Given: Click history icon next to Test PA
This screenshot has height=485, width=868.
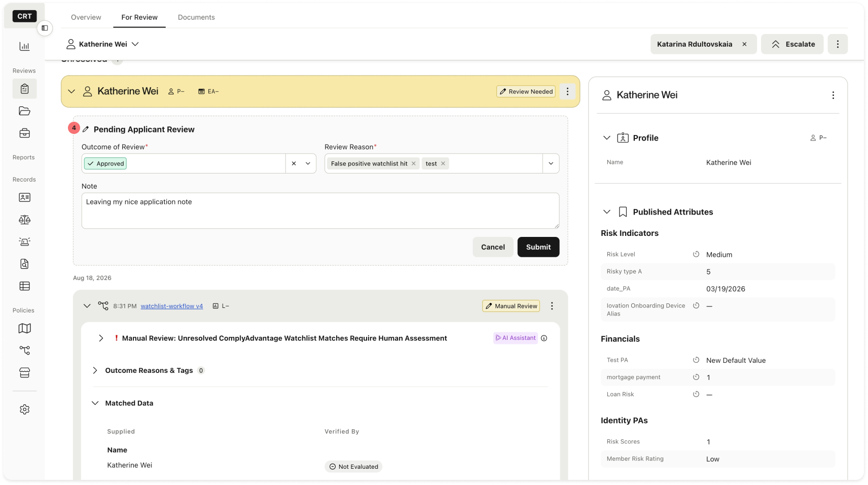Looking at the screenshot, I should point(696,360).
